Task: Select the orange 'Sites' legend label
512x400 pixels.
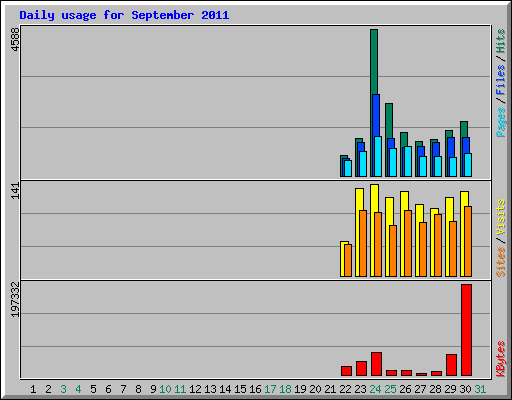Action: click(x=500, y=262)
